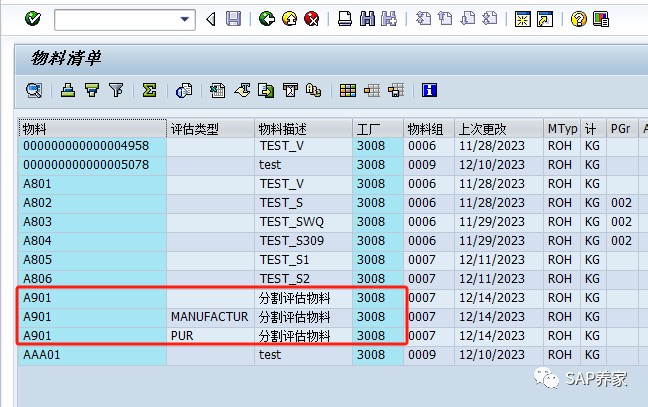Select material A802 cell
Viewport: 648px width, 407px height.
pos(92,203)
